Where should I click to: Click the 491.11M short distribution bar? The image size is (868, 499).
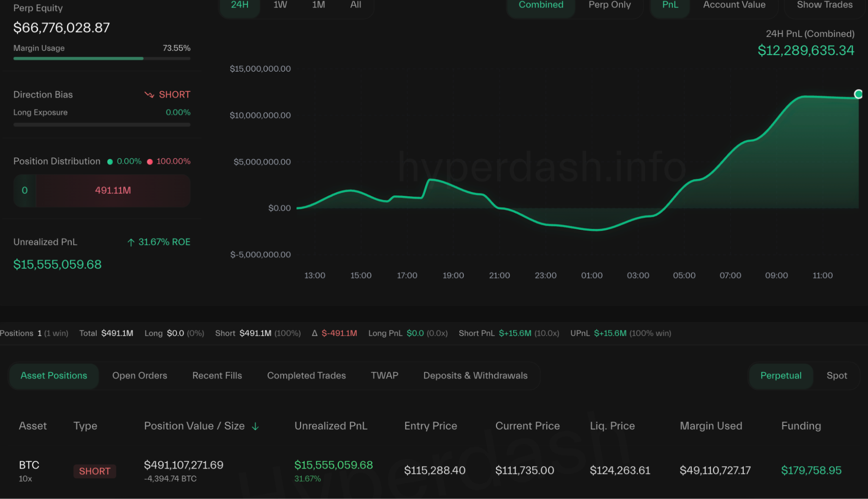(112, 191)
